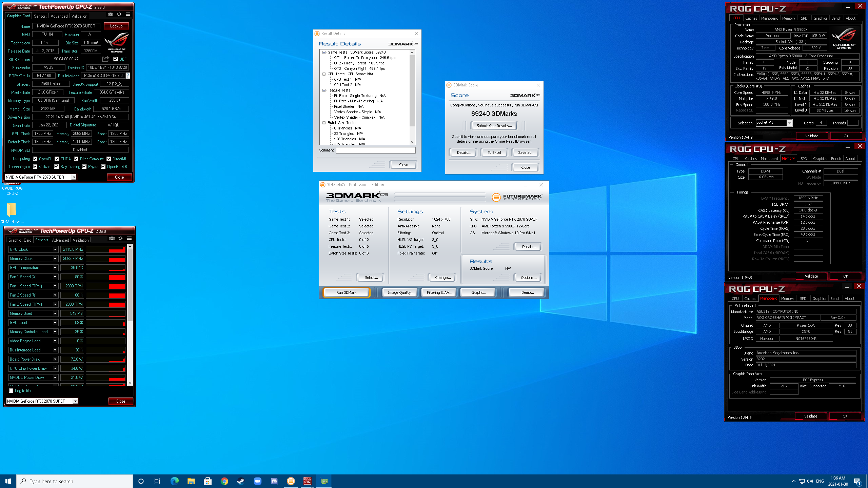The height and width of the screenshot is (488, 868).
Task: Click Run 3DMark button
Action: tap(346, 292)
